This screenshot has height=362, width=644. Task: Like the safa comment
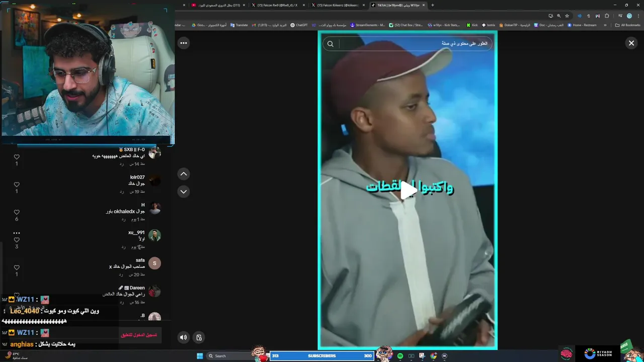[x=17, y=267]
